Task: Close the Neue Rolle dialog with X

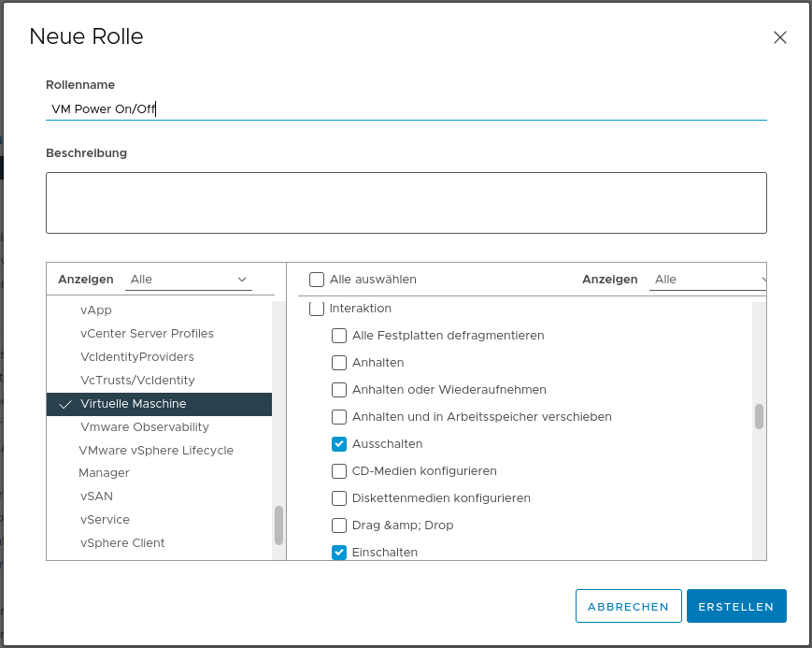Action: coord(780,37)
